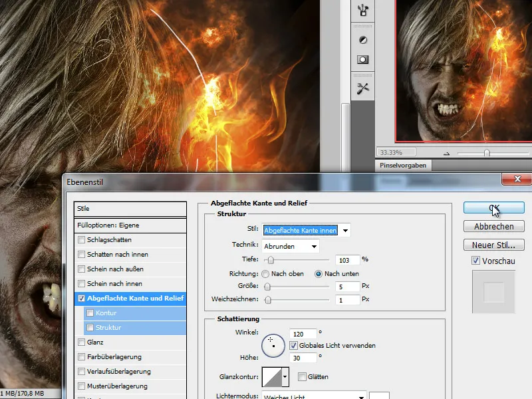Click the Tiefe value field
The image size is (532, 399).
point(347,260)
